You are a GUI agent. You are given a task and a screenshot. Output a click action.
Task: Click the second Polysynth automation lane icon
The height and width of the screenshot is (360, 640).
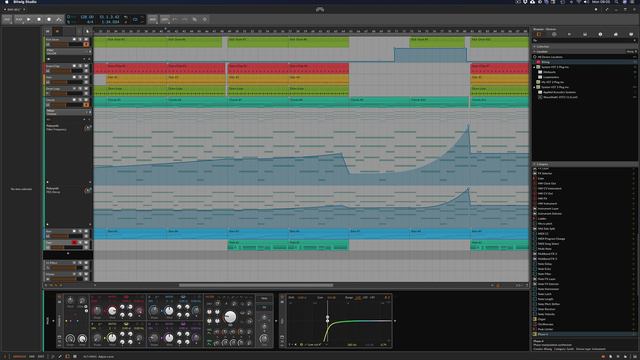87,190
